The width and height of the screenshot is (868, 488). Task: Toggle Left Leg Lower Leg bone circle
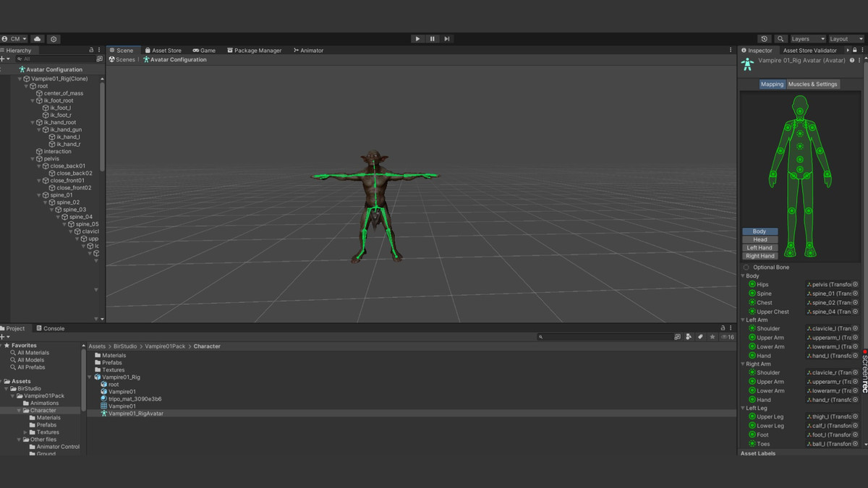[752, 426]
